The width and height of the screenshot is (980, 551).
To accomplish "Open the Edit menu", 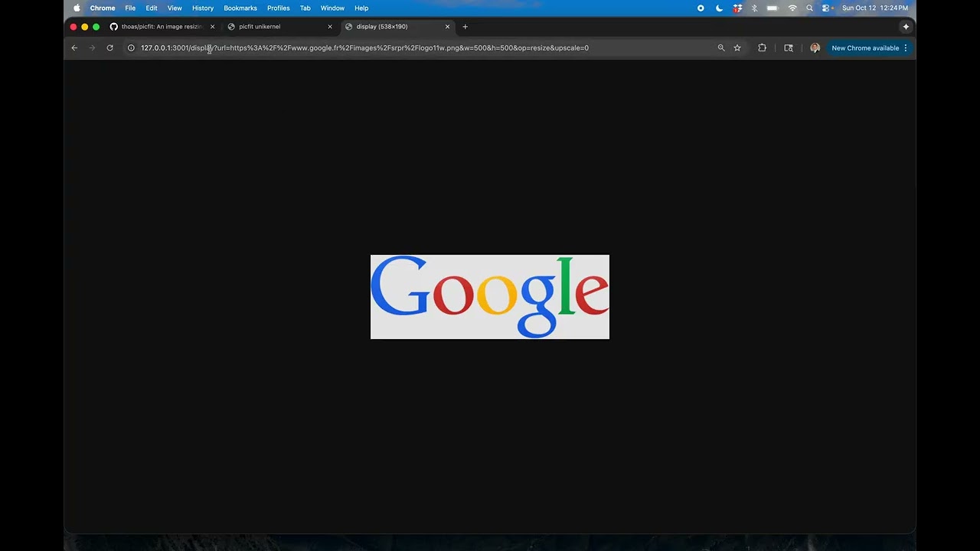I will point(152,8).
